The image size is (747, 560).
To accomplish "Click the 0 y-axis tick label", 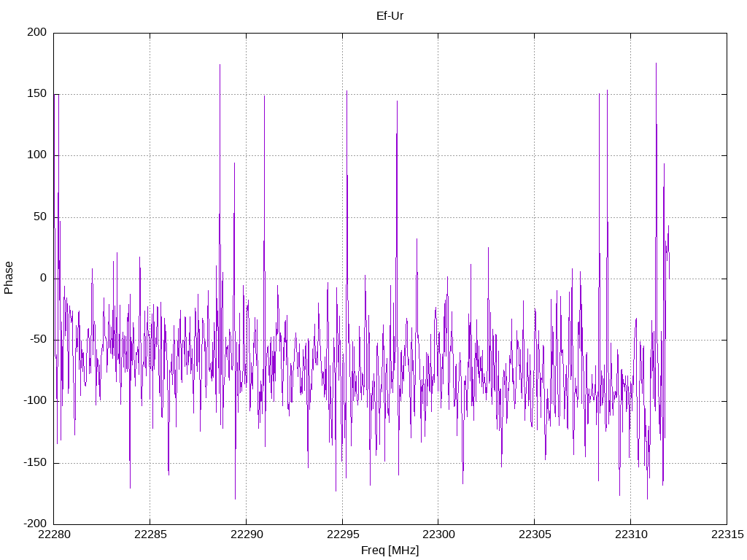I will (x=44, y=279).
